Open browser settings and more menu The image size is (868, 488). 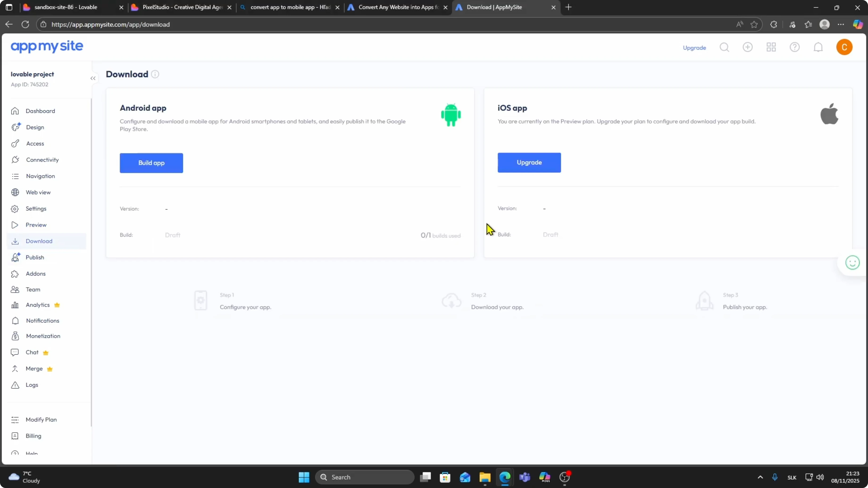(841, 25)
